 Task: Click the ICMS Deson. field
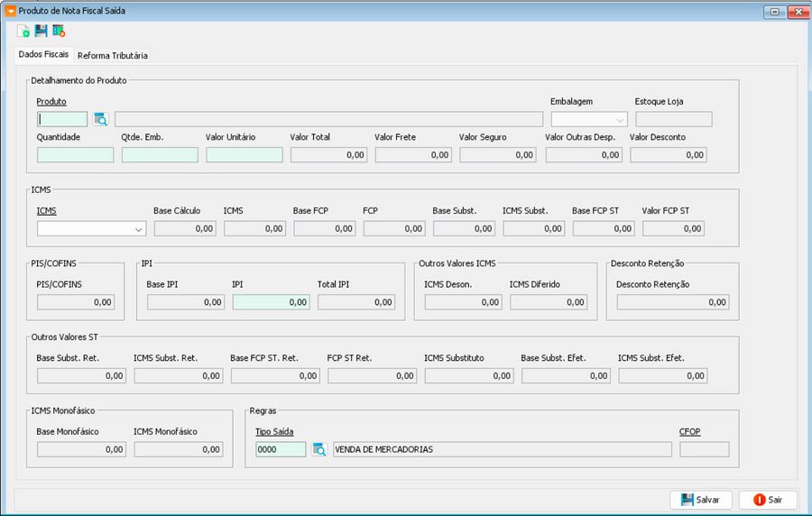coord(464,302)
